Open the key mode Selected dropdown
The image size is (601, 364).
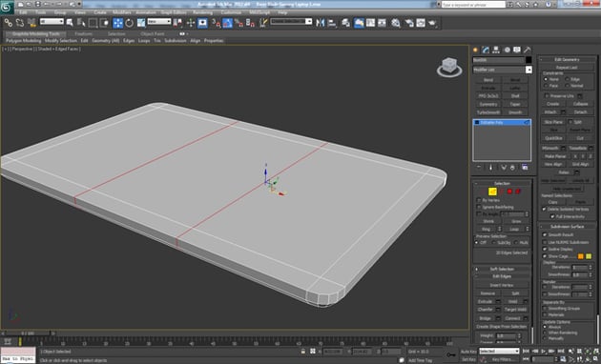[499, 351]
